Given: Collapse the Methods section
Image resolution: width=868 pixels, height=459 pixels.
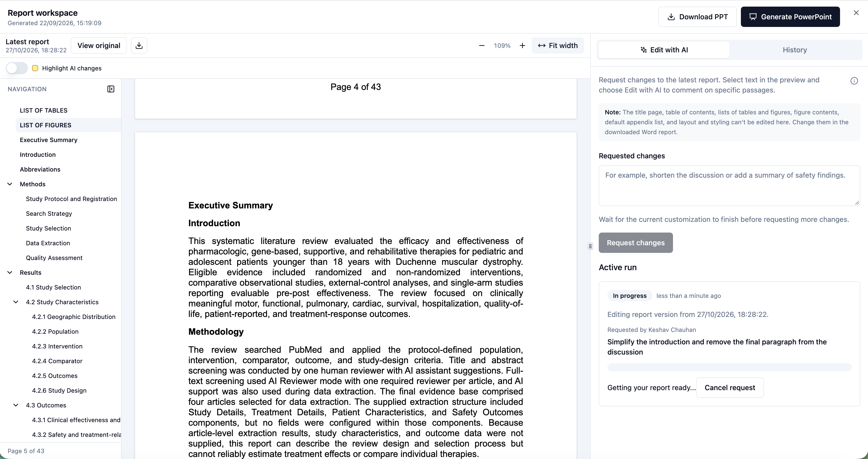Looking at the screenshot, I should coord(10,184).
